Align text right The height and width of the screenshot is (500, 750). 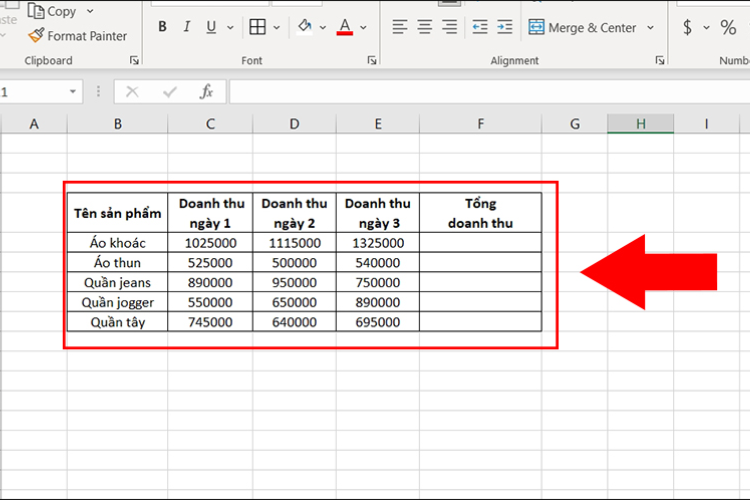pyautogui.click(x=449, y=27)
